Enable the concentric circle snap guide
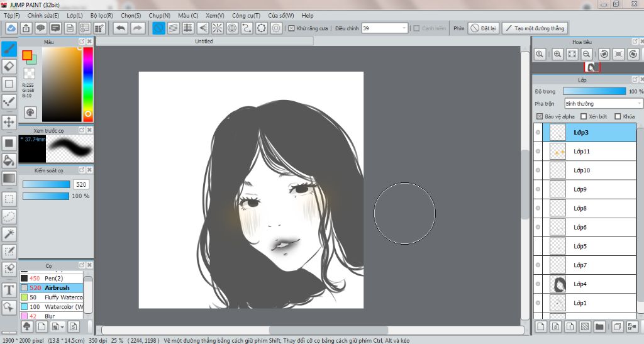 pyautogui.click(x=233, y=28)
